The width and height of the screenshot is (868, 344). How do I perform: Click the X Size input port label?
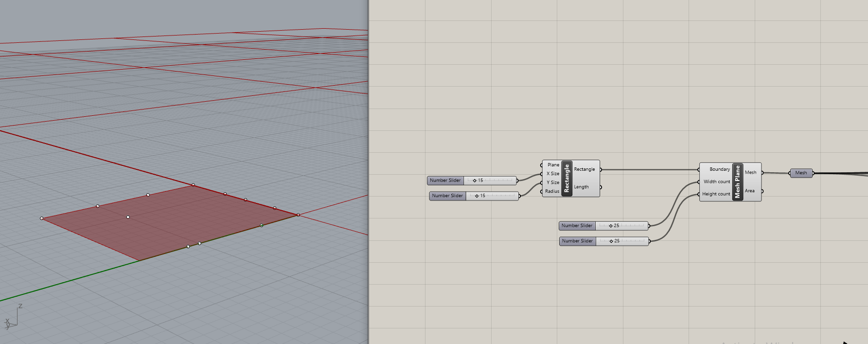tap(552, 174)
